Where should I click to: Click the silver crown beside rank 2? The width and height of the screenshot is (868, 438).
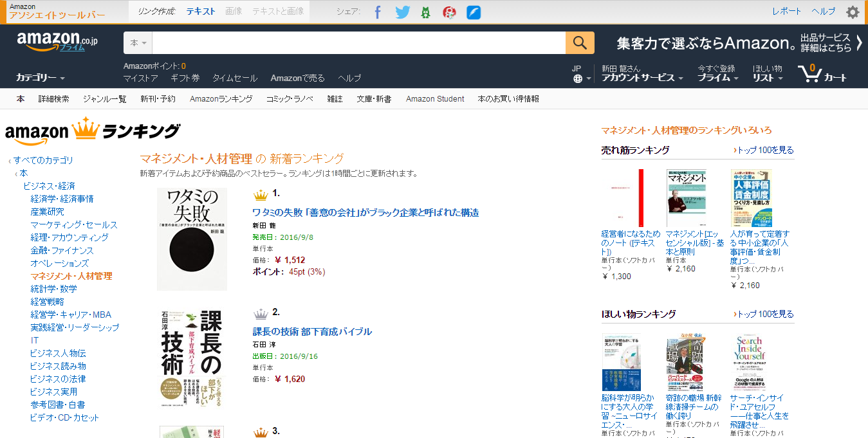tap(261, 313)
